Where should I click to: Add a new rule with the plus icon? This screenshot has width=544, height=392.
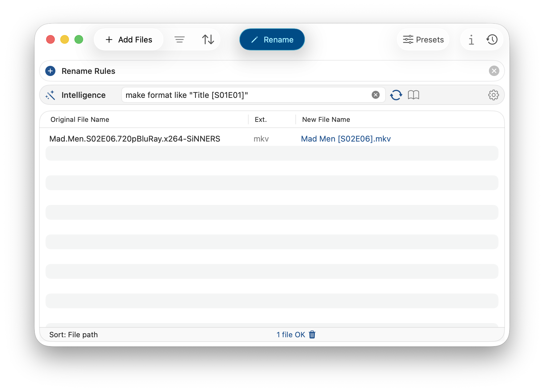50,71
